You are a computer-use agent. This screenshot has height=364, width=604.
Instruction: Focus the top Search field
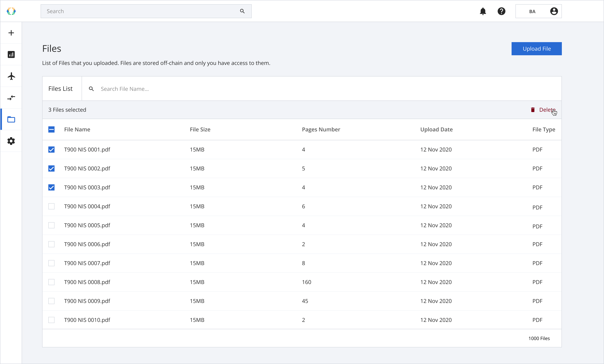click(146, 11)
